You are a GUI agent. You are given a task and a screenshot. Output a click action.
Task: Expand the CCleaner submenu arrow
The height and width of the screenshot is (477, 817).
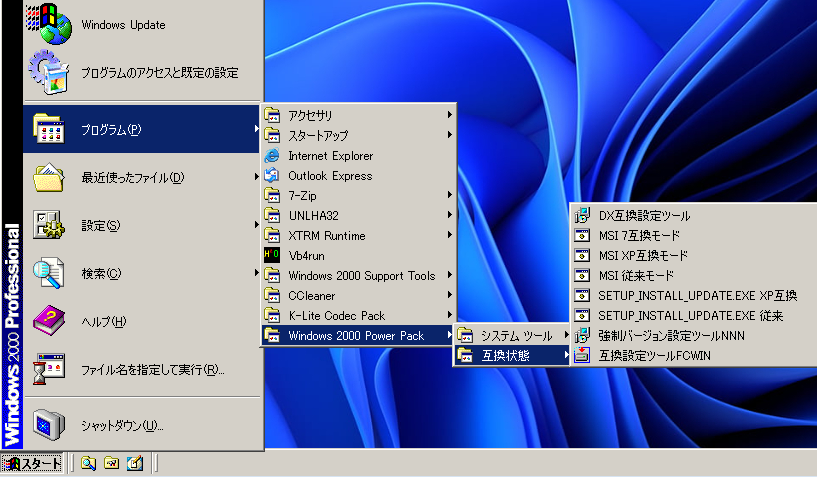tap(449, 295)
